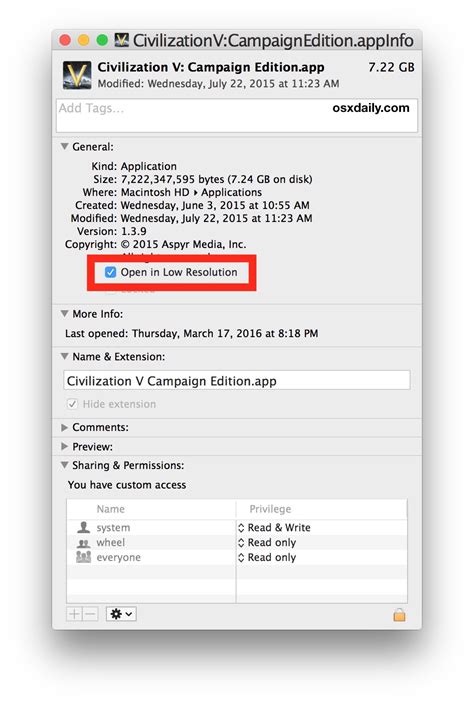Toggle the Hide extension checkbox
Viewport: 474px width, 704px height.
click(x=72, y=404)
